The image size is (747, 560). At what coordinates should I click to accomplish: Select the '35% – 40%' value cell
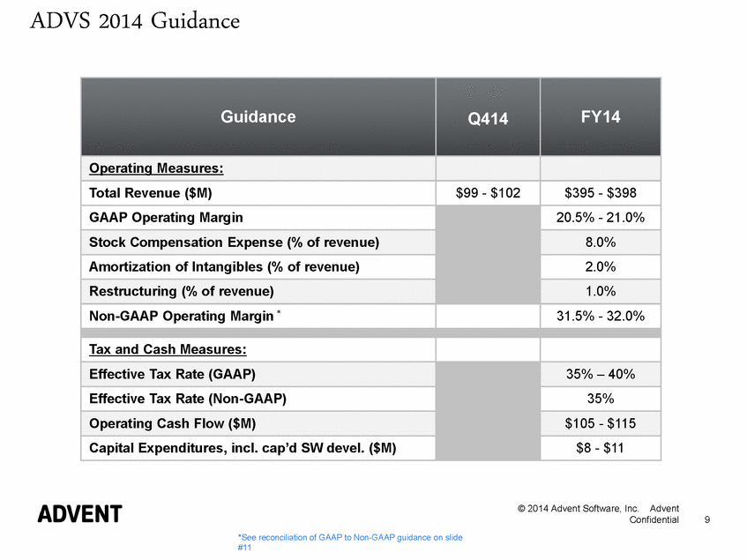pyautogui.click(x=601, y=374)
